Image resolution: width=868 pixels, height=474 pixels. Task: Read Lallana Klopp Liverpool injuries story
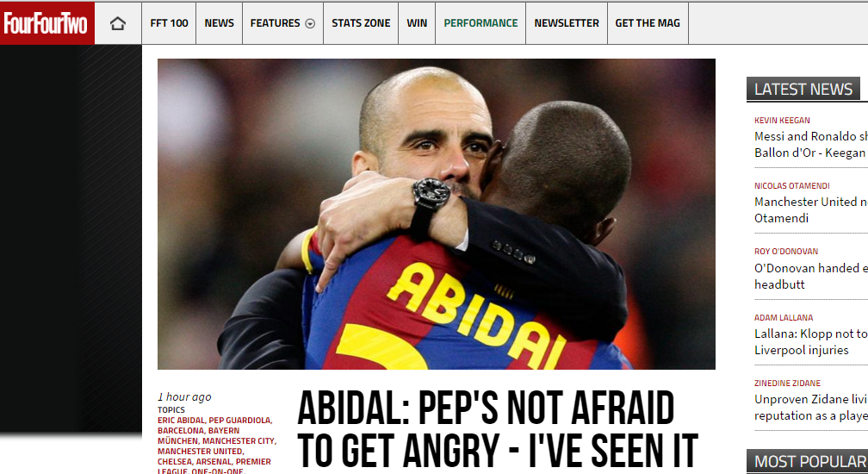pyautogui.click(x=811, y=341)
